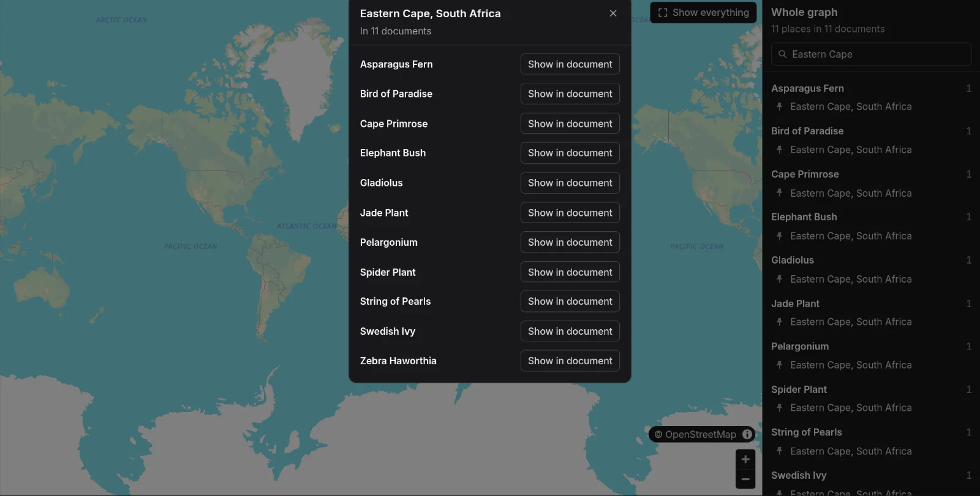Click pin icon under Asparagus Fern
Screen dimensions: 980x496
[x=779, y=107]
